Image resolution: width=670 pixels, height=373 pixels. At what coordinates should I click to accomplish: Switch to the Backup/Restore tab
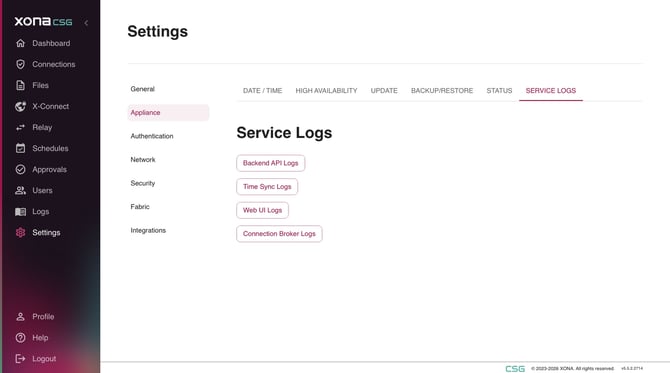point(442,91)
